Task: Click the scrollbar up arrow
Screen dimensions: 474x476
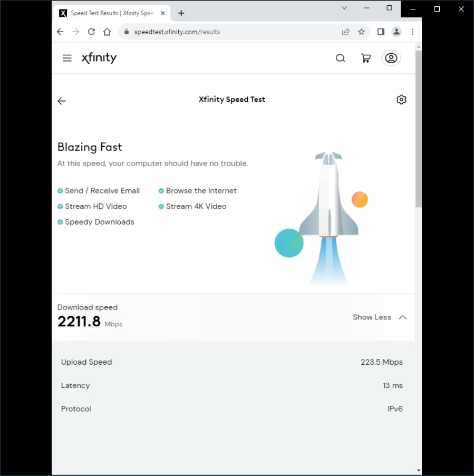Action: coord(419,47)
